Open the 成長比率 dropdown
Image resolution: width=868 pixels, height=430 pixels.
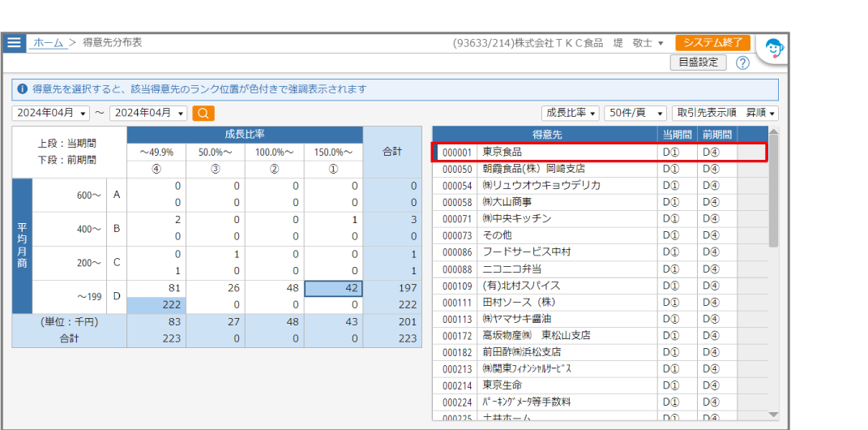(x=571, y=113)
